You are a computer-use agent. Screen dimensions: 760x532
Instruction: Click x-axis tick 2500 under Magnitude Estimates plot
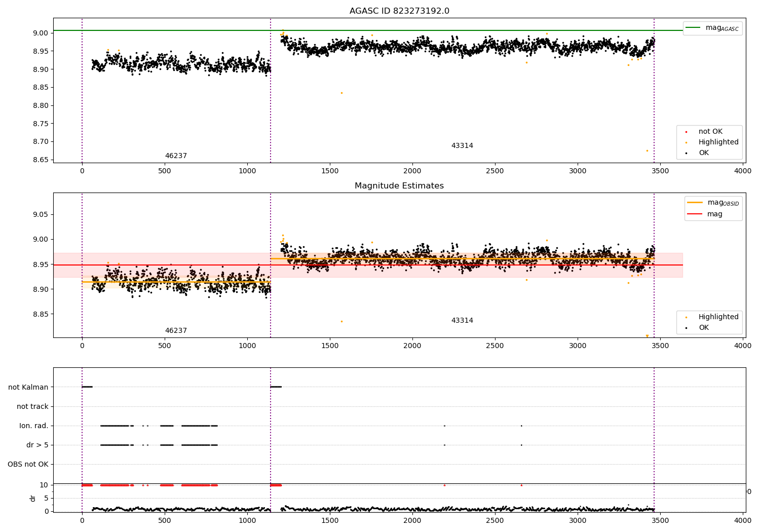pyautogui.click(x=495, y=346)
